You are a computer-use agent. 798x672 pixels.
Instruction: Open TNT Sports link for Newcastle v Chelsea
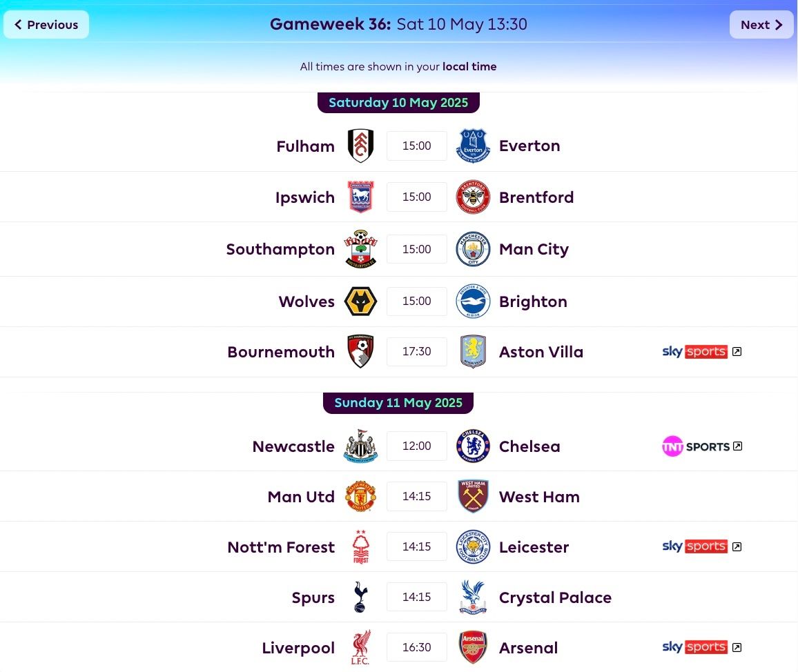(702, 446)
